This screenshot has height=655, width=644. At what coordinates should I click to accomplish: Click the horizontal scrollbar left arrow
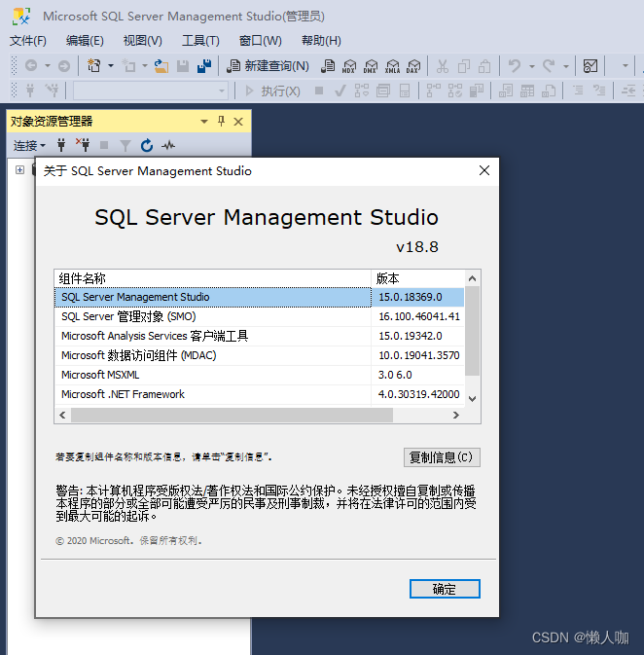[x=62, y=416]
